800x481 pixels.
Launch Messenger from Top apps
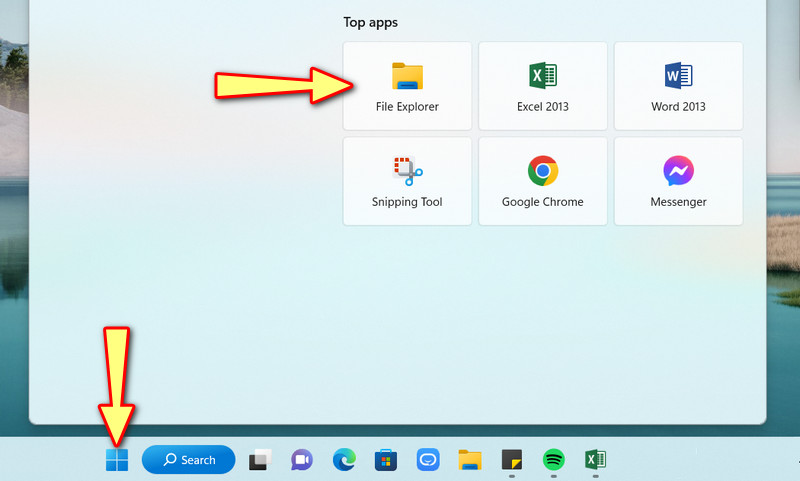pyautogui.click(x=678, y=182)
